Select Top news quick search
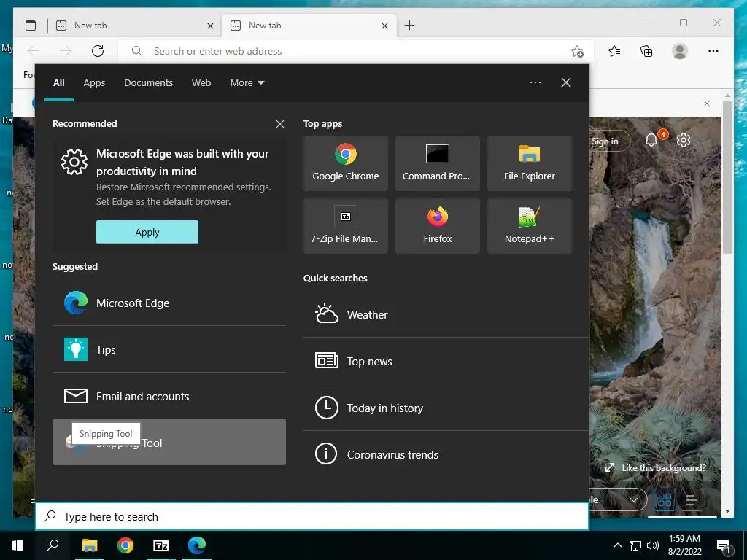 click(x=446, y=361)
